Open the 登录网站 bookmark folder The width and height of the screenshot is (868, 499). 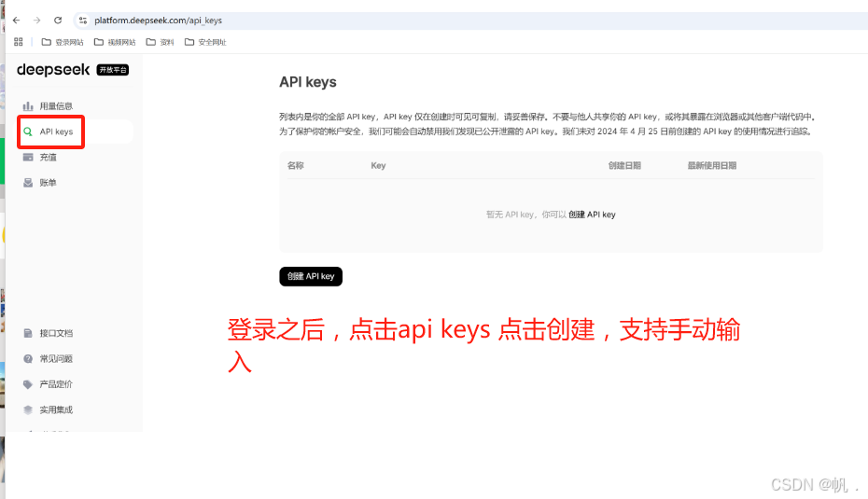coord(63,42)
